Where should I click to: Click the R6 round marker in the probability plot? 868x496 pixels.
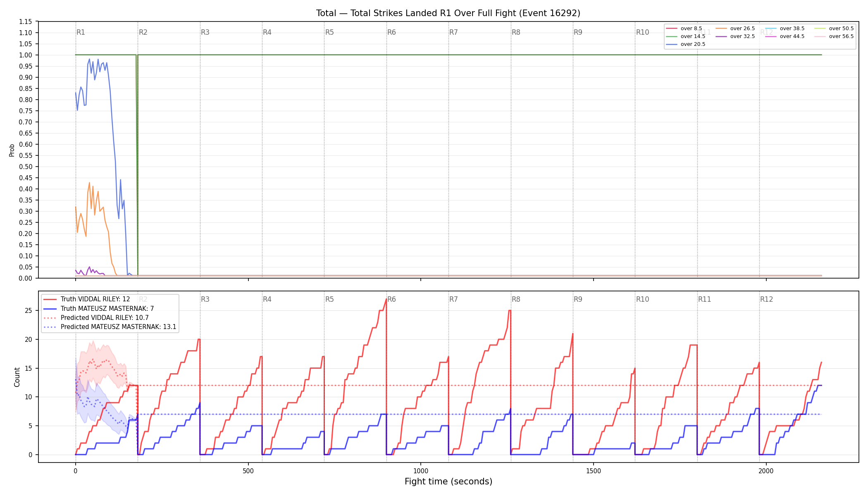point(391,32)
